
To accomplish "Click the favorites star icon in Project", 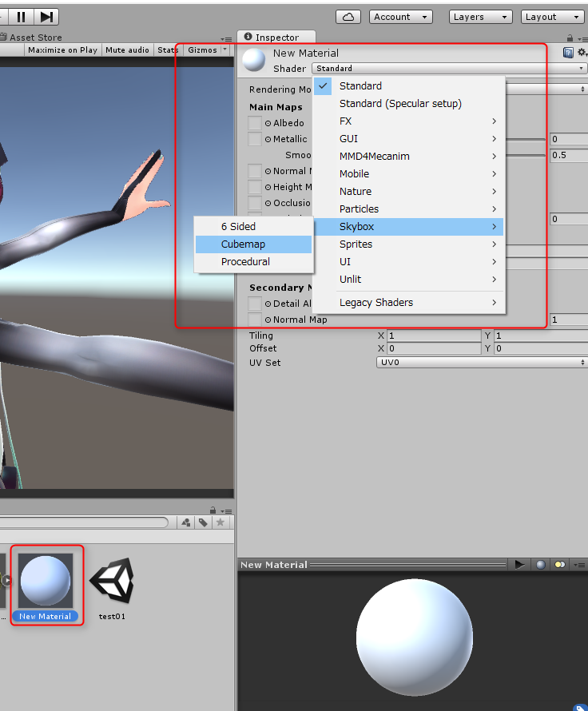I will click(220, 522).
